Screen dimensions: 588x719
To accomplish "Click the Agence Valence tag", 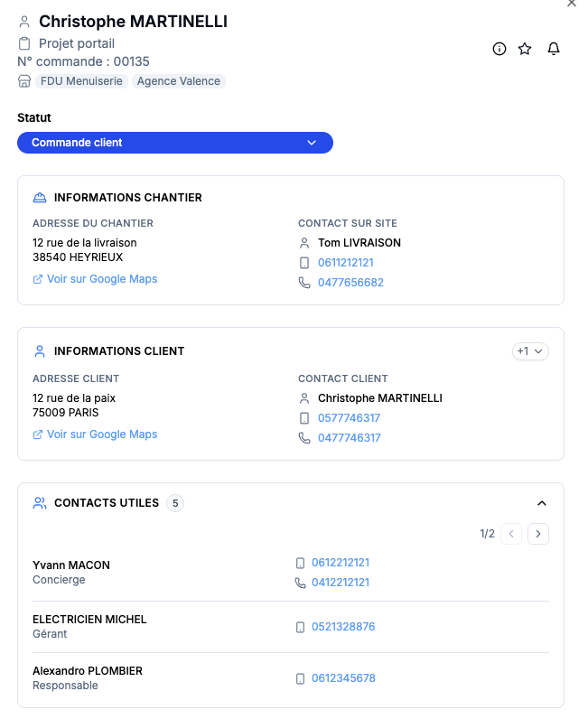I will click(179, 81).
